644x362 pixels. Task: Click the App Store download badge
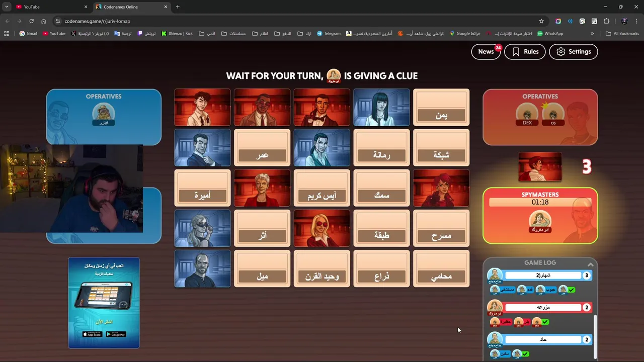click(92, 334)
